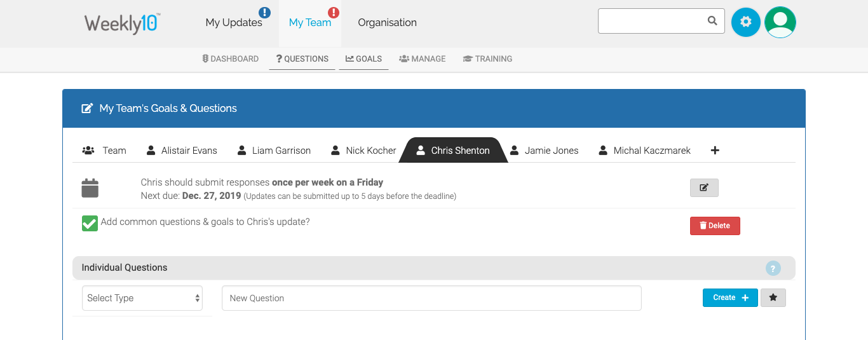Screen dimensions: 868x340
Task: Open the Individual Questions help icon
Action: (773, 268)
